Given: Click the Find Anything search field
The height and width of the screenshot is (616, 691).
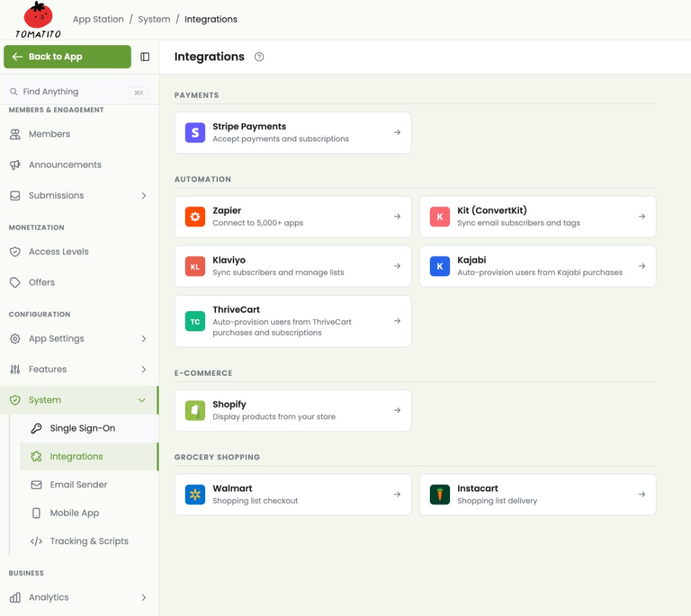Looking at the screenshot, I should click(x=78, y=92).
